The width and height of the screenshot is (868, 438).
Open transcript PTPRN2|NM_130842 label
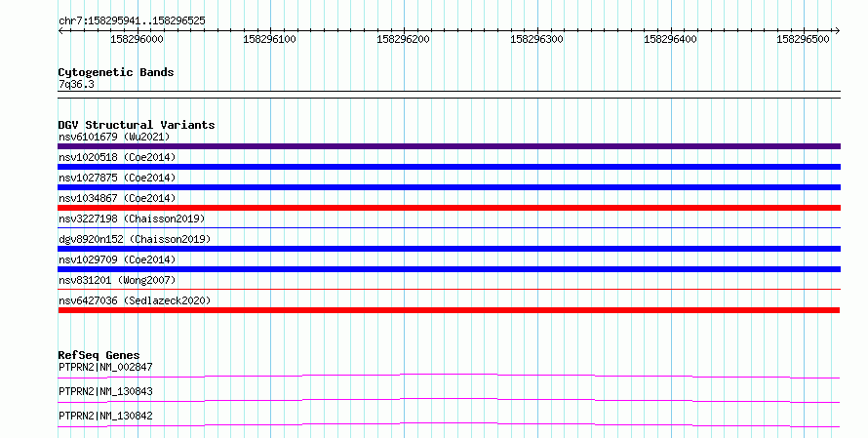[105, 416]
